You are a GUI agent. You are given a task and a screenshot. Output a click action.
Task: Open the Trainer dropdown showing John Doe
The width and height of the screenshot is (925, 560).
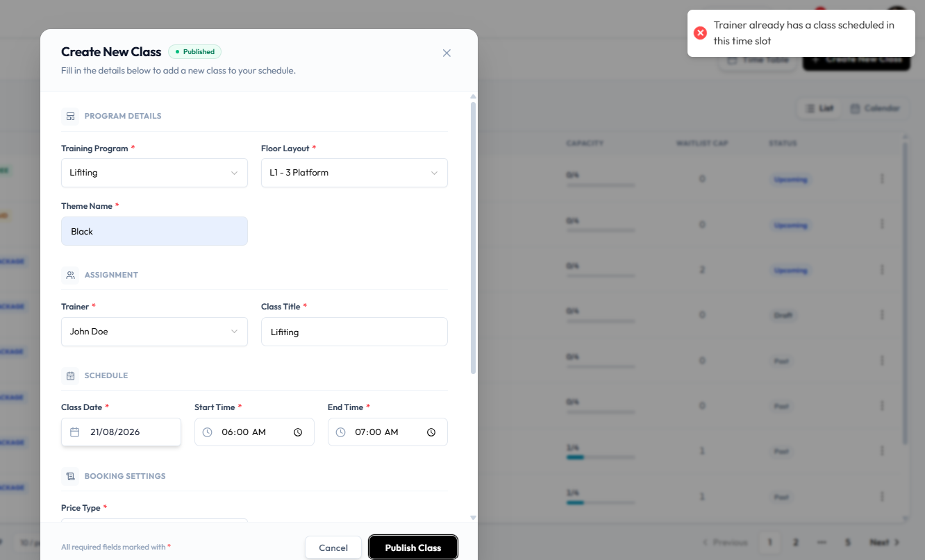[x=154, y=332]
